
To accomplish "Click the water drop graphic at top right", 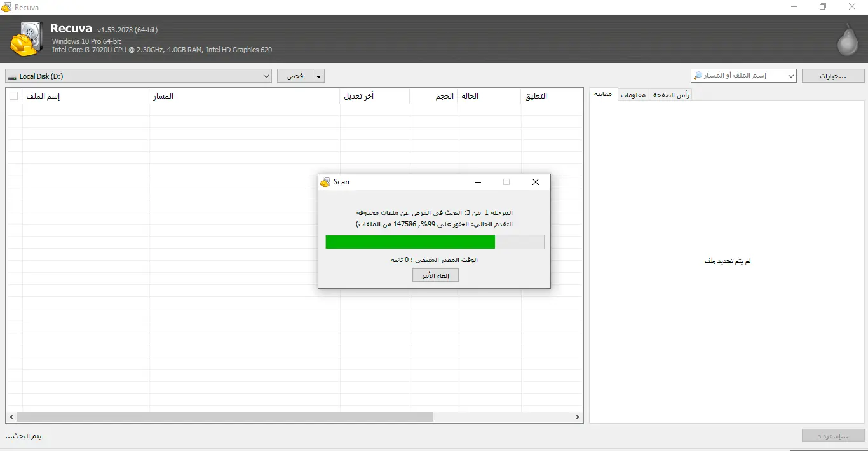I will 848,39.
